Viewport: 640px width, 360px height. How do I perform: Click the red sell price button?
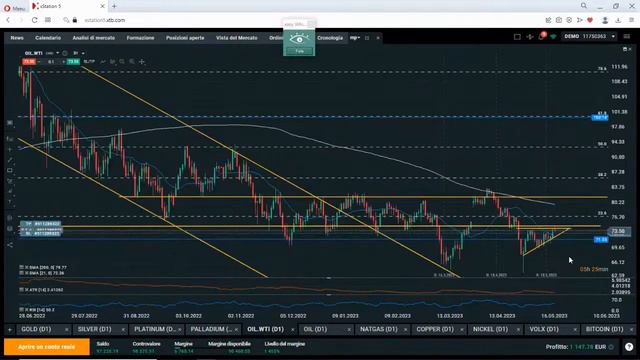tap(29, 62)
